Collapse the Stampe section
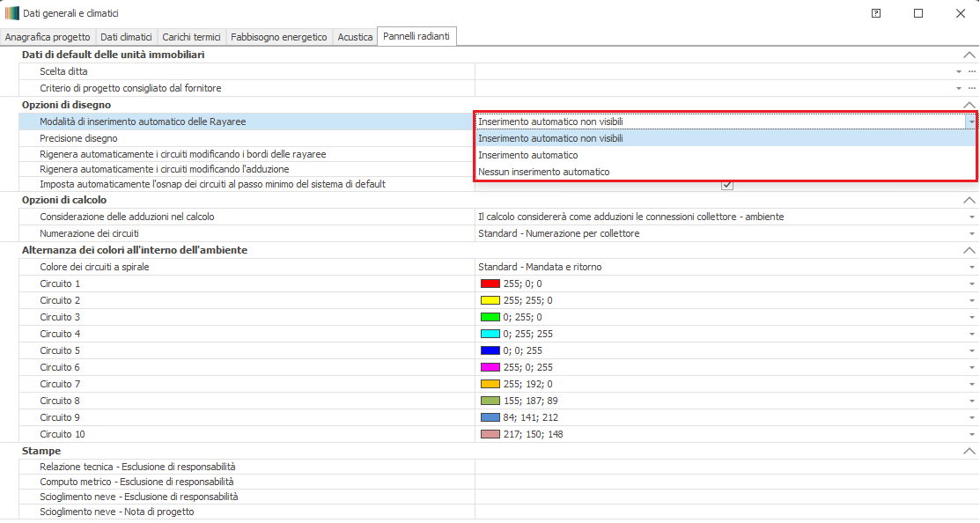This screenshot has height=523, width=980. pyautogui.click(x=969, y=451)
